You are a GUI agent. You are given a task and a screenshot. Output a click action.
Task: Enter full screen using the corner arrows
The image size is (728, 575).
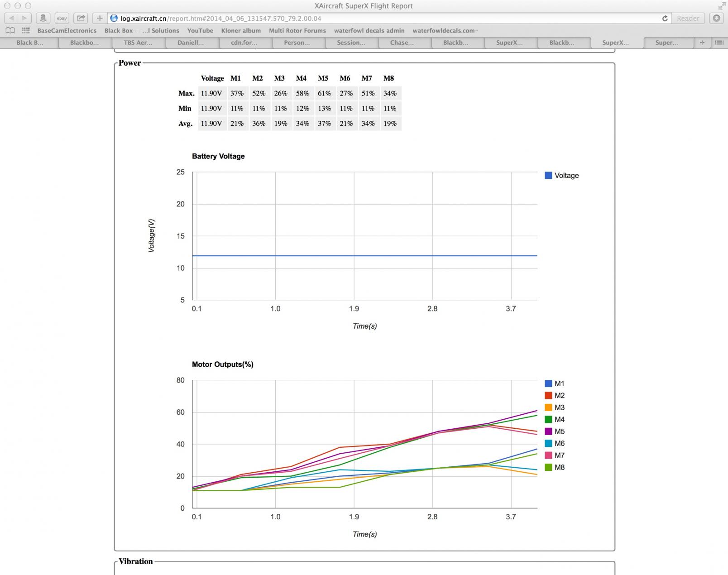point(721,6)
